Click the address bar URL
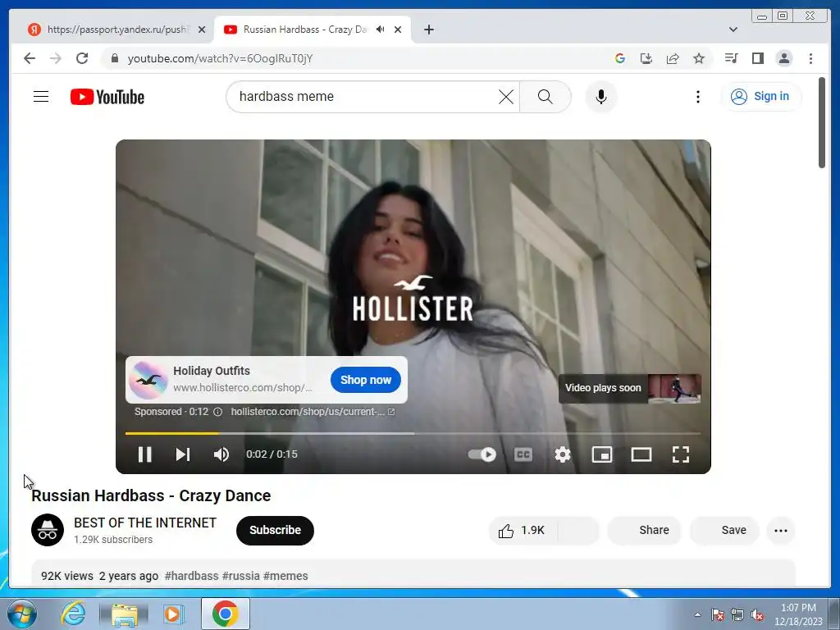Image resolution: width=840 pixels, height=630 pixels. [x=220, y=58]
